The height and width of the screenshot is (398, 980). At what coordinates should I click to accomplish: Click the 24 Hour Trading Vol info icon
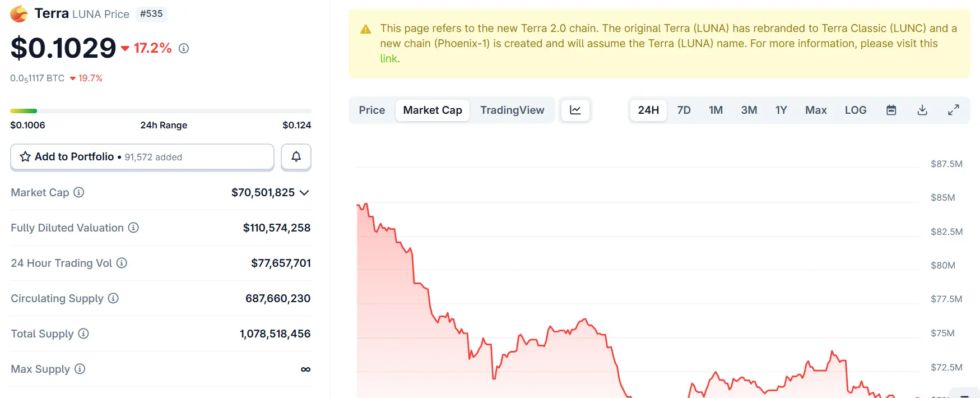[x=122, y=263]
